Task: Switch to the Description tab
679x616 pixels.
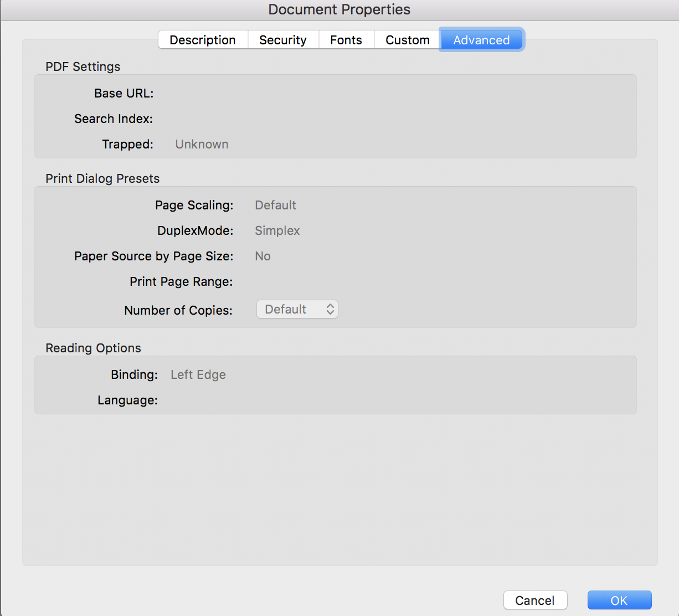Action: point(203,40)
